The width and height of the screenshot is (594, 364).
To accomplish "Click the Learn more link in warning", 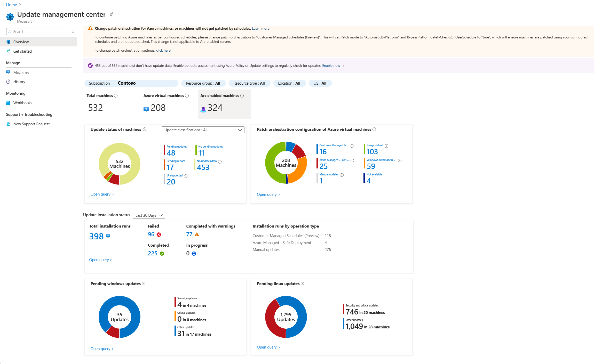I will tap(260, 28).
